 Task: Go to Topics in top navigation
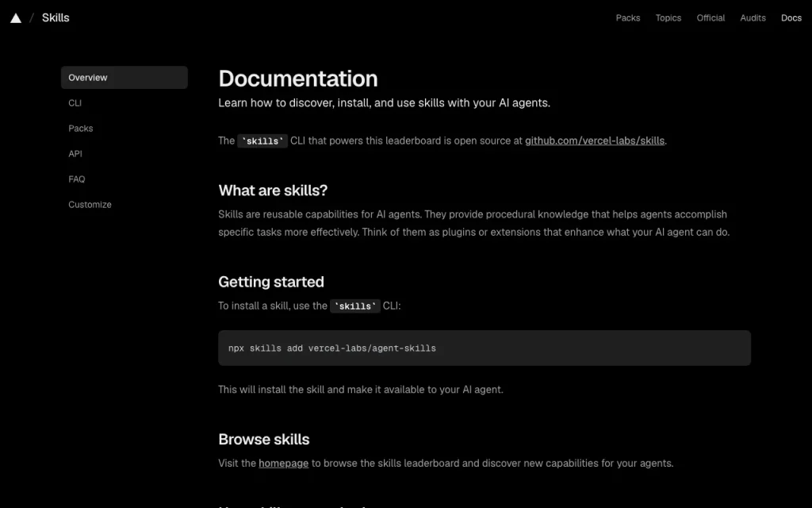[x=668, y=17]
